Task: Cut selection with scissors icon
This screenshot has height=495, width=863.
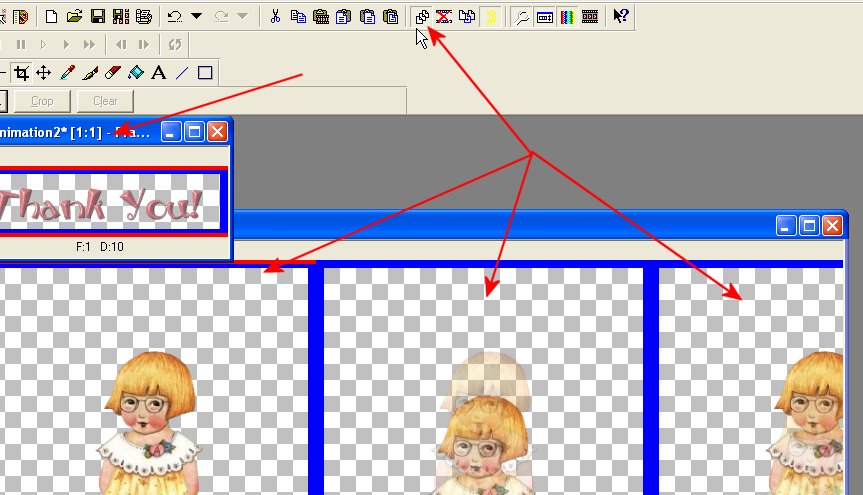Action: pos(275,17)
